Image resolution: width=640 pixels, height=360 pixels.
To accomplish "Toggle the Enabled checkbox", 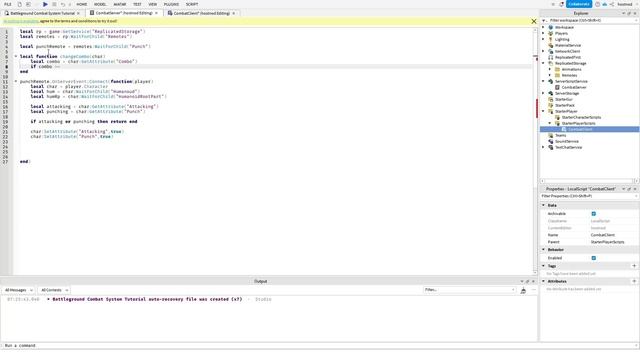I will tap(593, 258).
